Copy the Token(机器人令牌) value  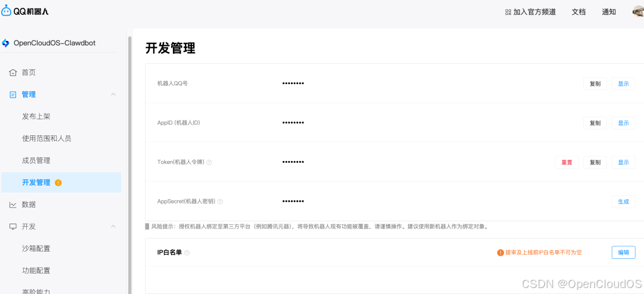point(595,162)
